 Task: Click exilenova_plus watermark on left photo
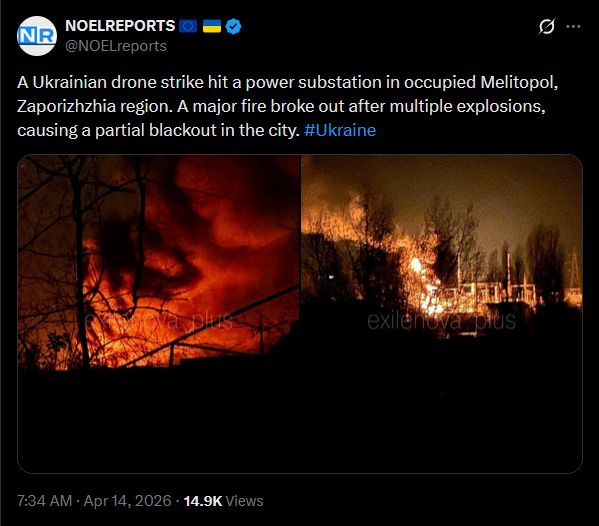coord(159,321)
